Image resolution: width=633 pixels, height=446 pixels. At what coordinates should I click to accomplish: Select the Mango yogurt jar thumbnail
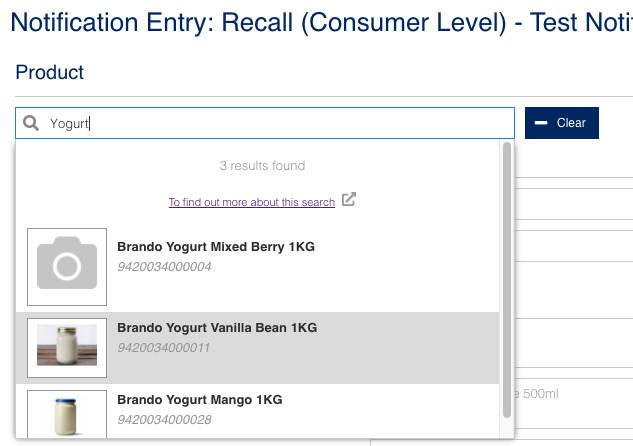[x=67, y=414]
